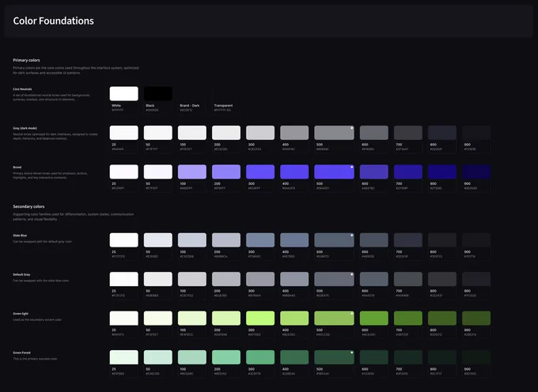Viewport: 538px width, 392px height.
Task: Click "This is the primary success color" description
Action: pos(35,359)
